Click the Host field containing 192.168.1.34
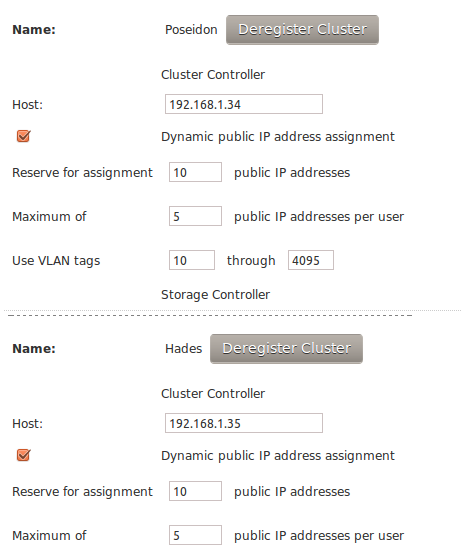Viewport: 461px width, 550px height. pos(244,104)
